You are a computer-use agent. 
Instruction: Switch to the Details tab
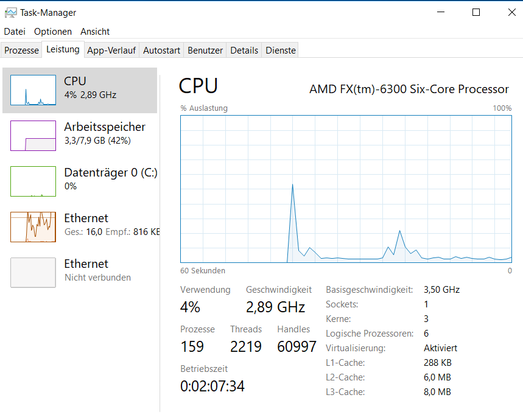click(x=244, y=51)
